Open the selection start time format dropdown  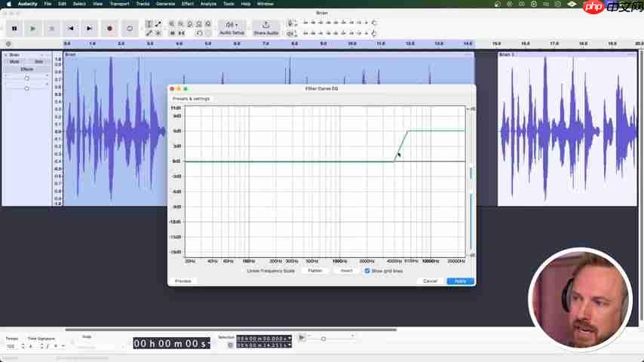click(290, 339)
